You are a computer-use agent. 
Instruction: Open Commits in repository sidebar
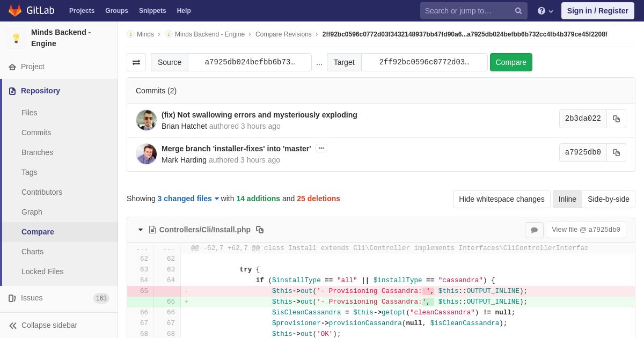coord(36,133)
